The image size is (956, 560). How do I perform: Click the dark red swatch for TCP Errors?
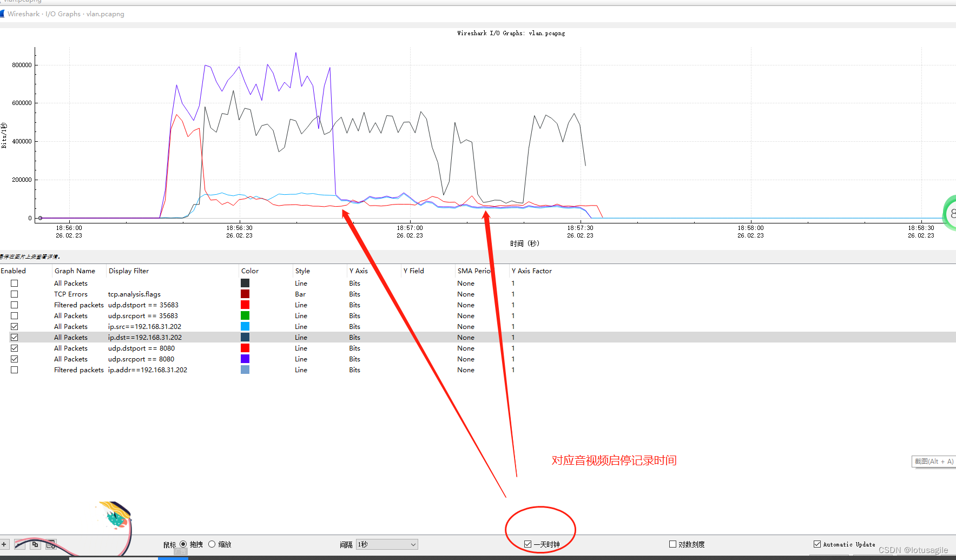[245, 294]
